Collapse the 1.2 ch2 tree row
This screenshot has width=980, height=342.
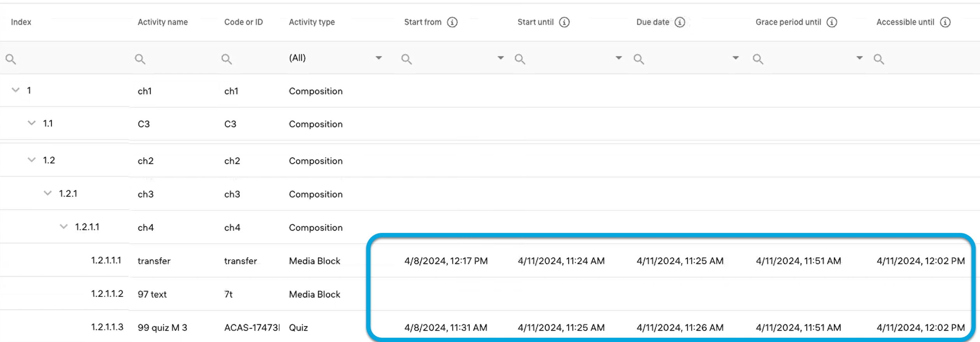(x=31, y=160)
